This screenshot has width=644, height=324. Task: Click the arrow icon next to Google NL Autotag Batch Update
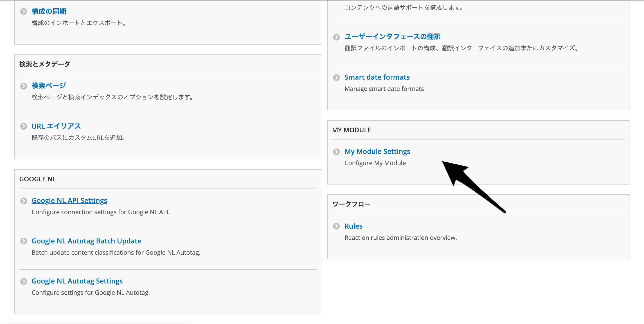click(x=24, y=241)
